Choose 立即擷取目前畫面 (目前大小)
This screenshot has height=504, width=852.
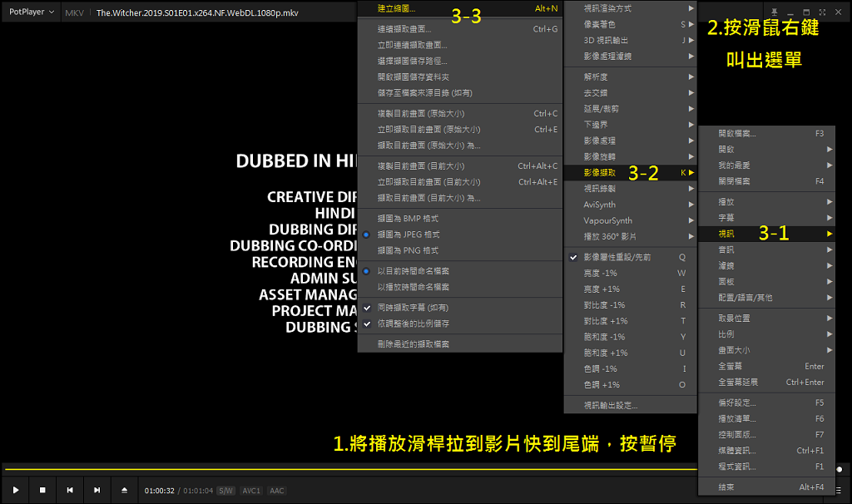pyautogui.click(x=459, y=182)
